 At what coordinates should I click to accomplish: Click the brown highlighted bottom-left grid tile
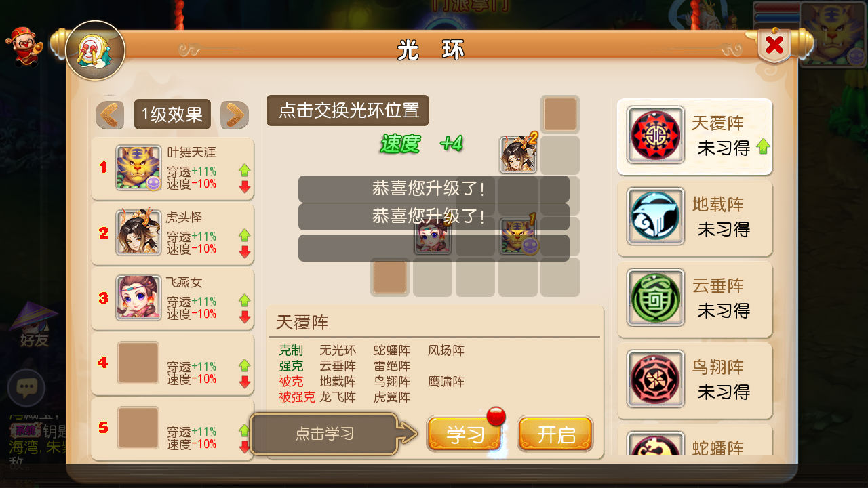point(390,277)
